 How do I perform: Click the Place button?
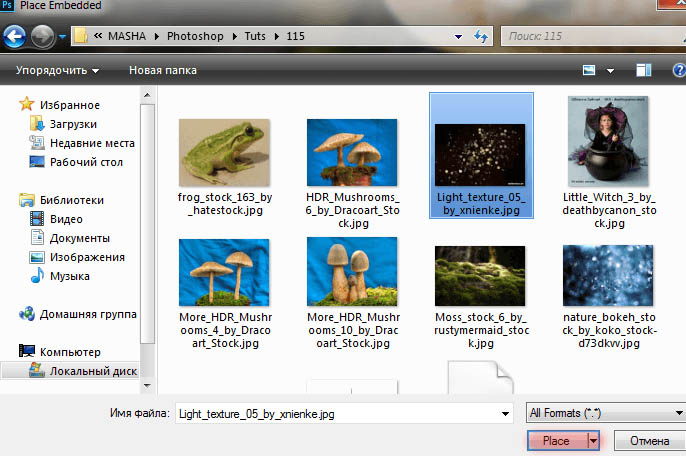[x=556, y=441]
